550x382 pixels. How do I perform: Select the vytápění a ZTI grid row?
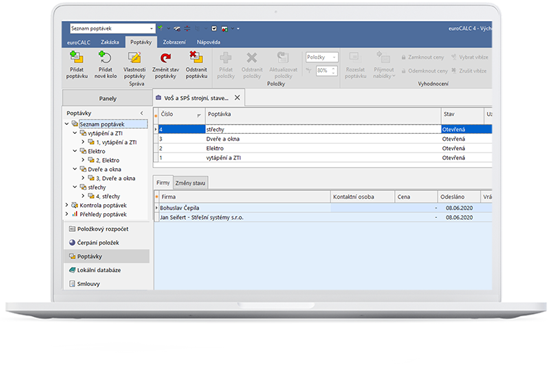[323, 158]
